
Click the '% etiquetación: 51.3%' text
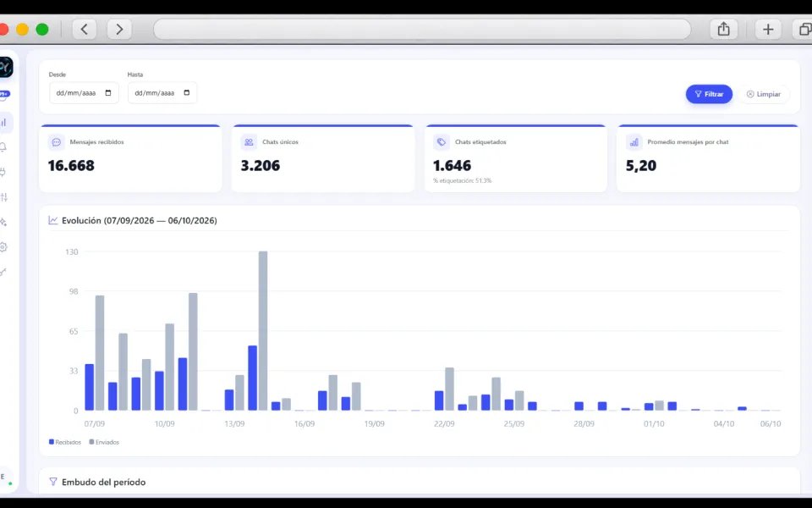(x=463, y=180)
